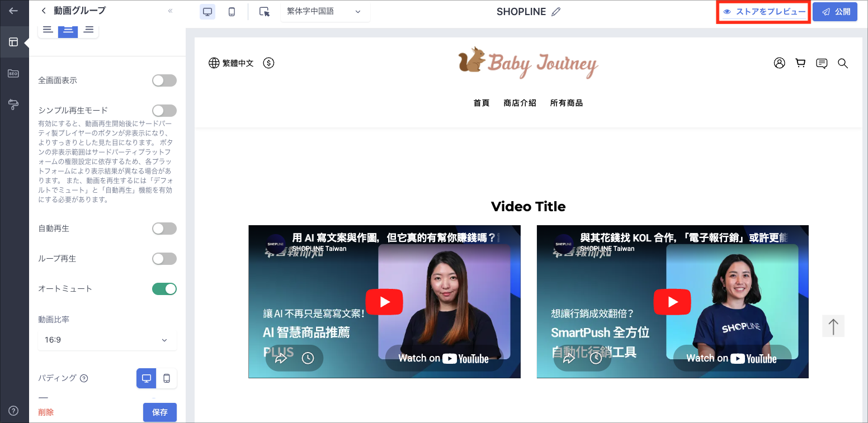Play the AI 智慧商品推薦 video
Viewport: 868px width, 423px height.
pyautogui.click(x=384, y=302)
